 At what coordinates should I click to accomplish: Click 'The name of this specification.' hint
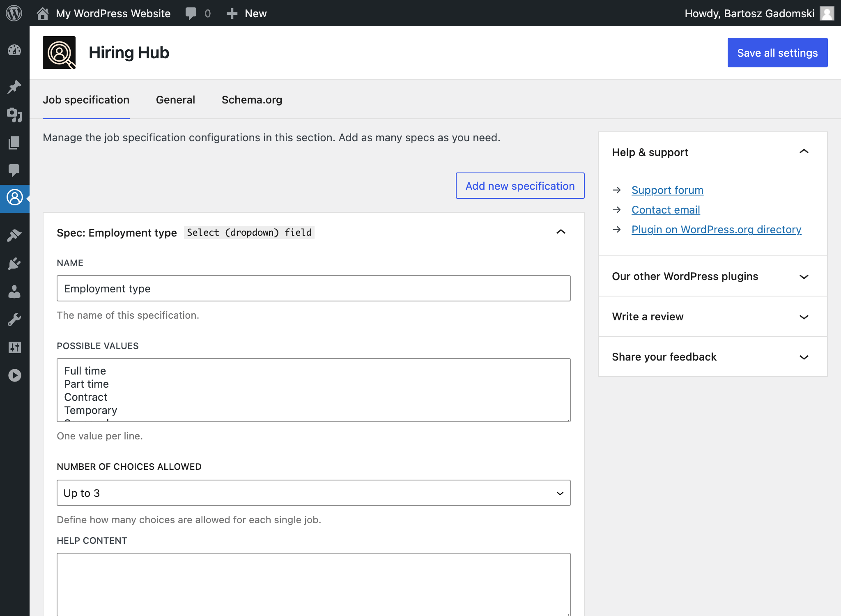(128, 315)
